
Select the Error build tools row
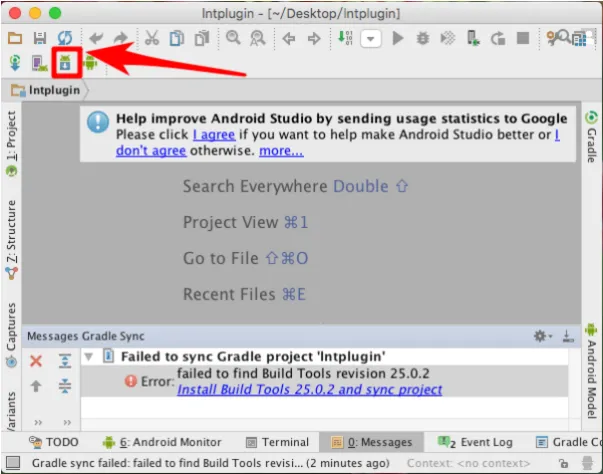coord(325,381)
